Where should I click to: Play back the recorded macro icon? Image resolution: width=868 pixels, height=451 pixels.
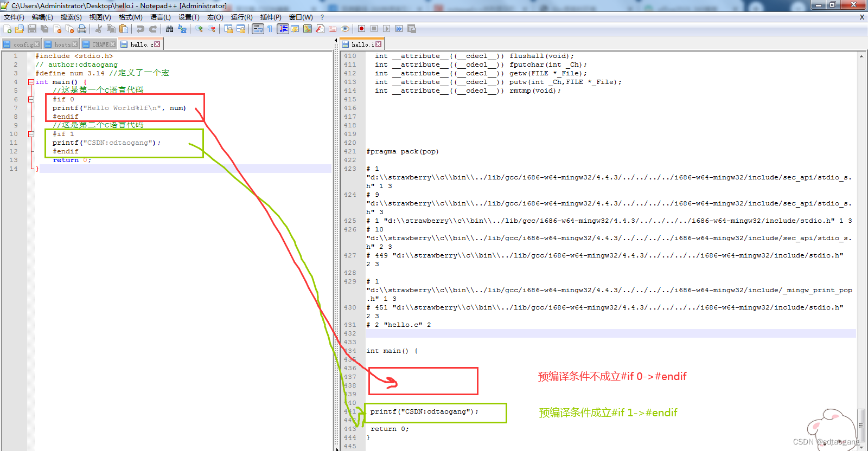coord(386,29)
